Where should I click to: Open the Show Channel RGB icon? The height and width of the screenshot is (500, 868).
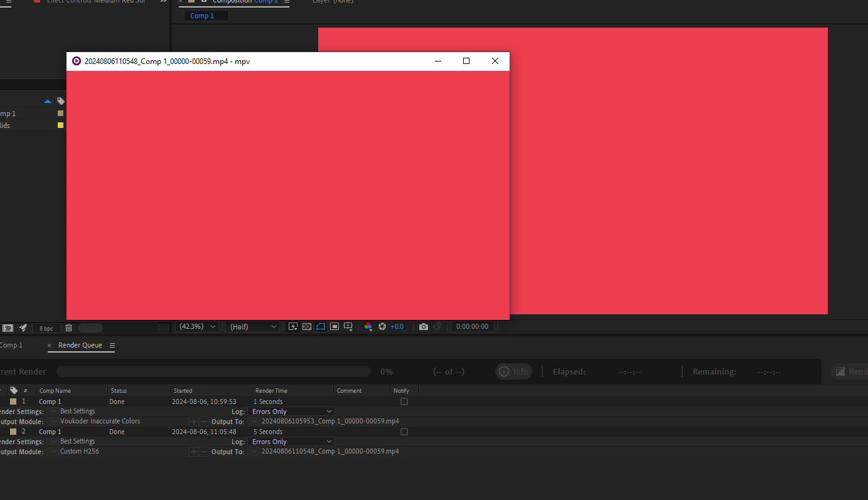click(368, 327)
